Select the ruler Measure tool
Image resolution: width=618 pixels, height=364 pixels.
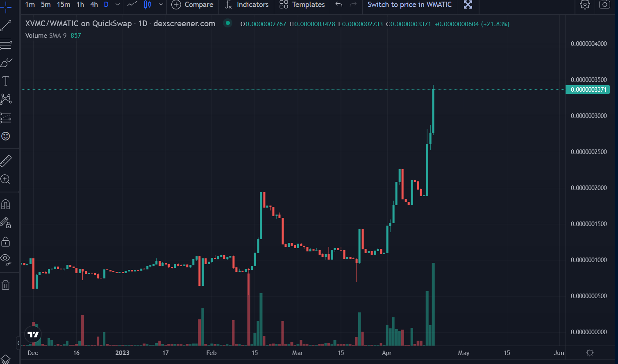pyautogui.click(x=6, y=161)
